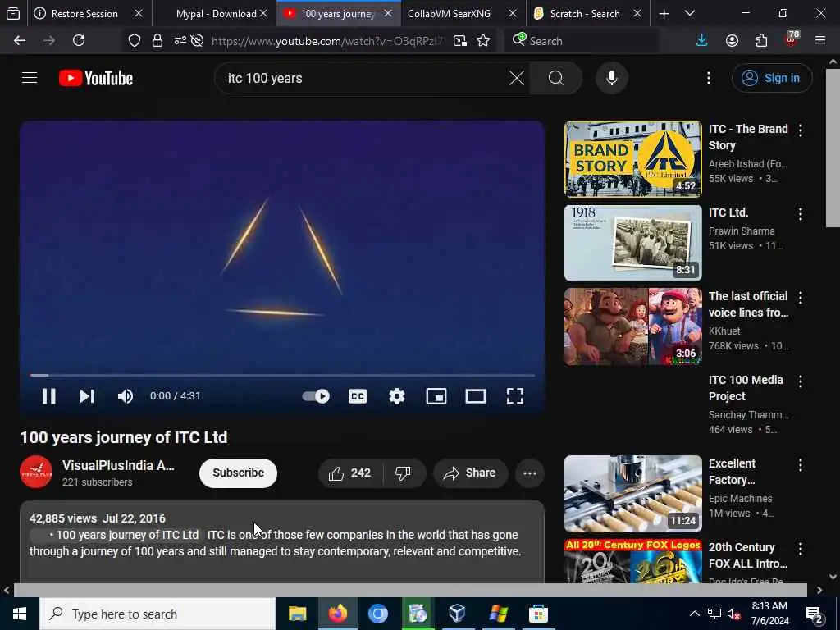Toggle closed captions on the video

[358, 396]
